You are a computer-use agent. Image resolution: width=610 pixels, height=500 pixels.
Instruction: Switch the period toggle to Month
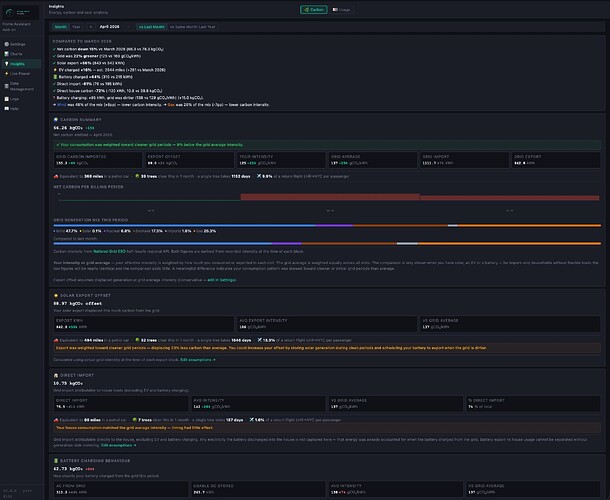click(61, 27)
